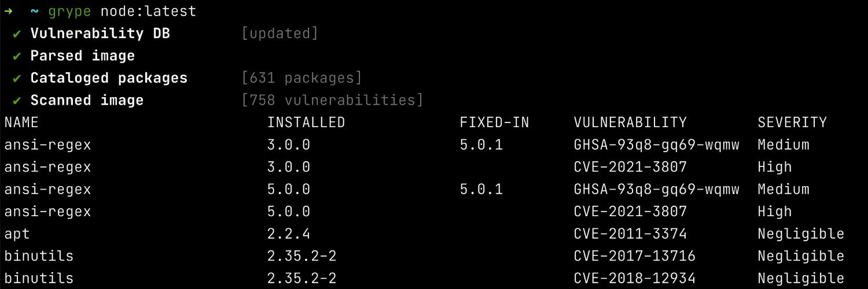
Task: Open the CVE-2017-13716 vulnerability ID
Action: coord(634,256)
